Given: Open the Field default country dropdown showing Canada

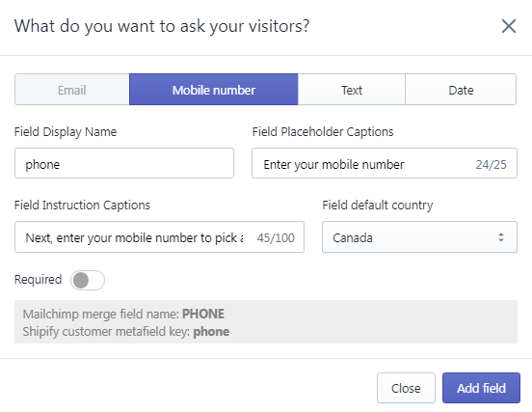Looking at the screenshot, I should coord(419,237).
